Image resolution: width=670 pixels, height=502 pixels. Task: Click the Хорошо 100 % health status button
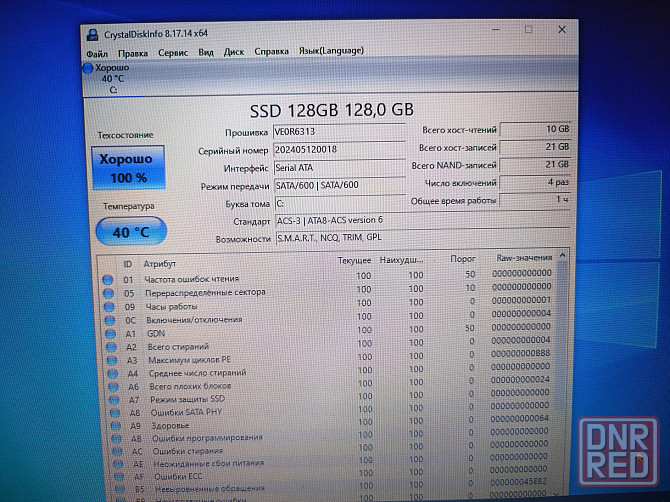coord(128,168)
